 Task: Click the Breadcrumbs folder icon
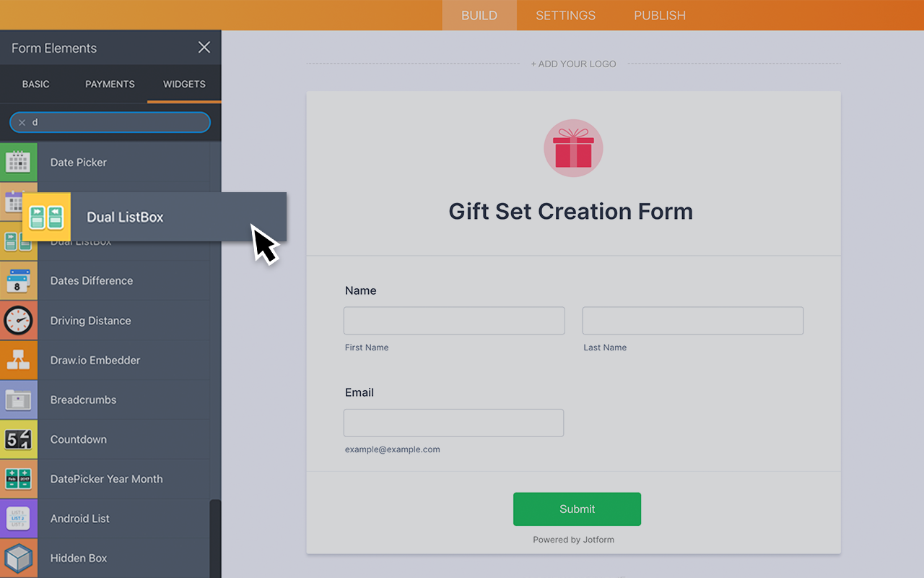coord(18,400)
